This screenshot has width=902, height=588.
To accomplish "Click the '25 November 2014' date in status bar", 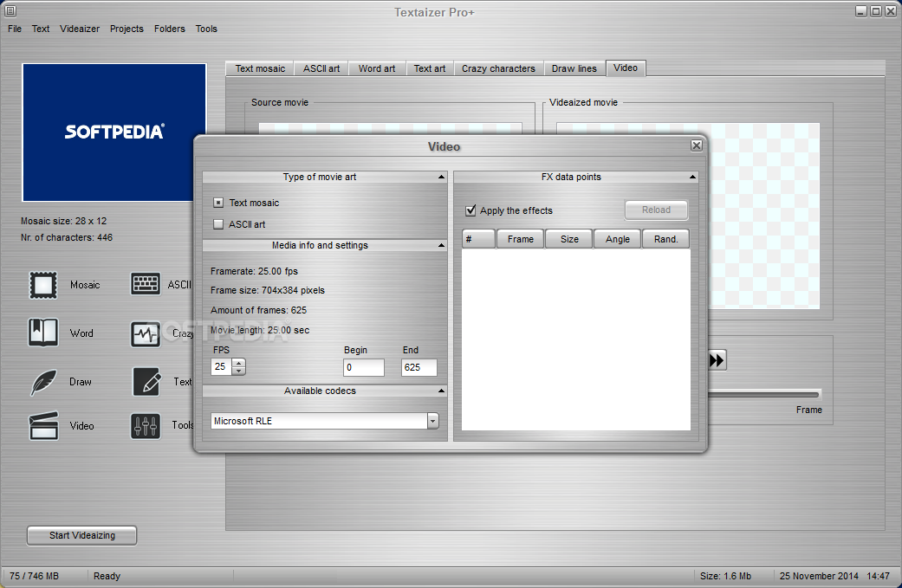I will click(819, 576).
